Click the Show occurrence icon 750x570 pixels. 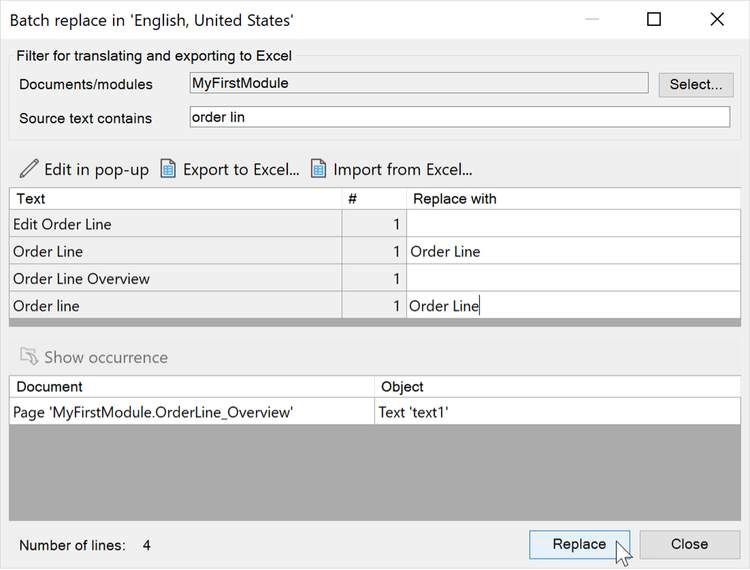click(29, 357)
